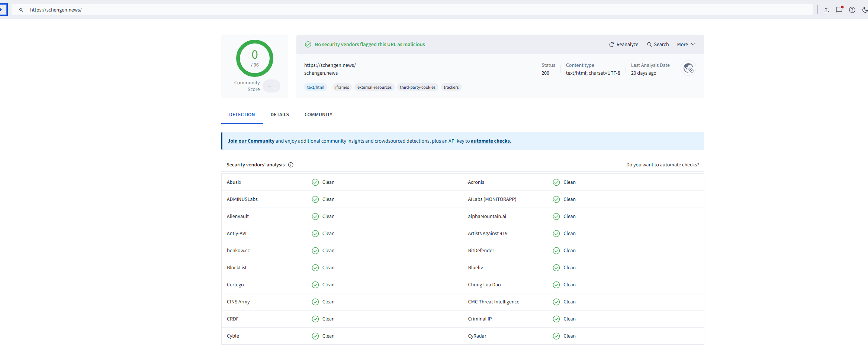
Task: Click Criminal IP clean check icon
Action: (x=556, y=319)
